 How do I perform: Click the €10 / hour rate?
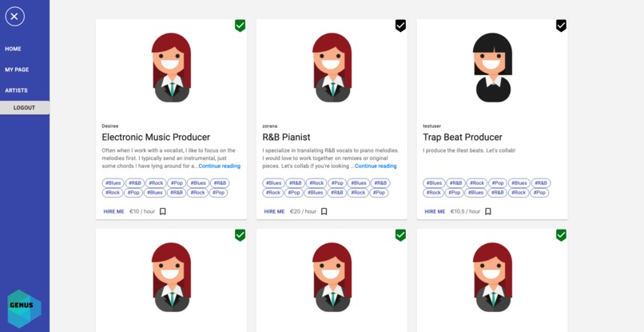pos(142,211)
